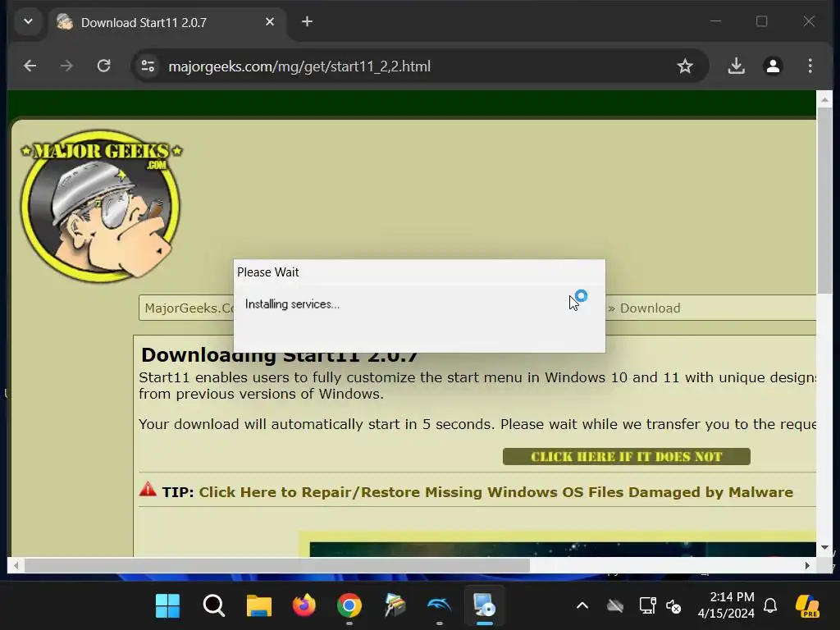Image resolution: width=840 pixels, height=630 pixels.
Task: Click the 'Please Wait' dialog title
Action: click(x=268, y=272)
